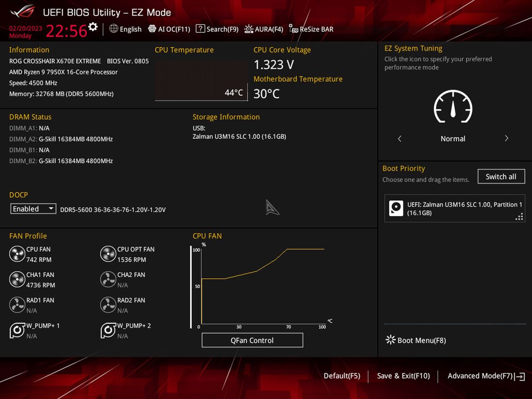Click Save & Exit(F10)
The image size is (532, 399).
coord(403,376)
